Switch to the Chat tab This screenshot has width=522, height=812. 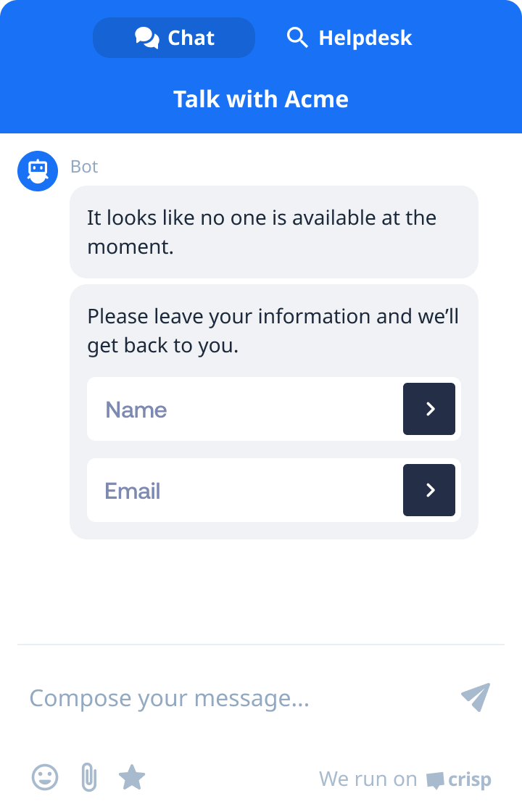coord(174,38)
